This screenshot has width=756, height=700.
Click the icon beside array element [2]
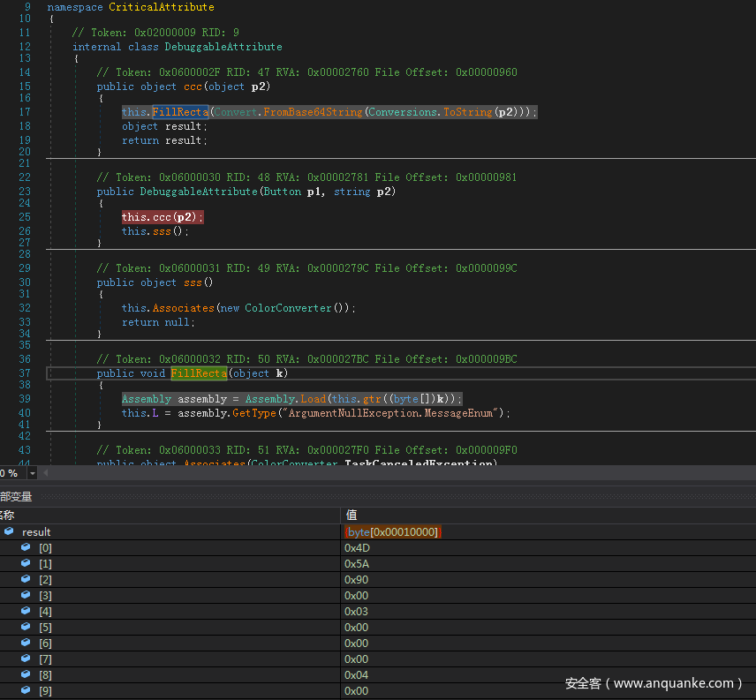(x=26, y=579)
